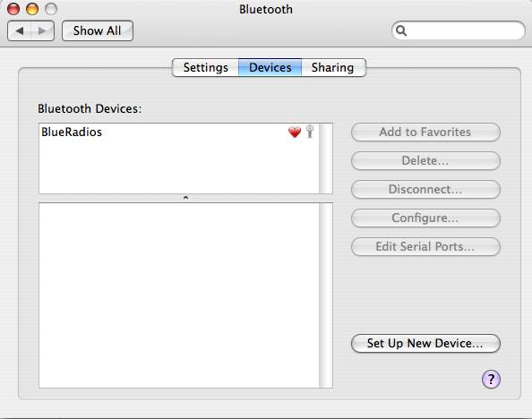532x419 pixels.
Task: Select the BlueRadios device in list
Action: coord(179,132)
